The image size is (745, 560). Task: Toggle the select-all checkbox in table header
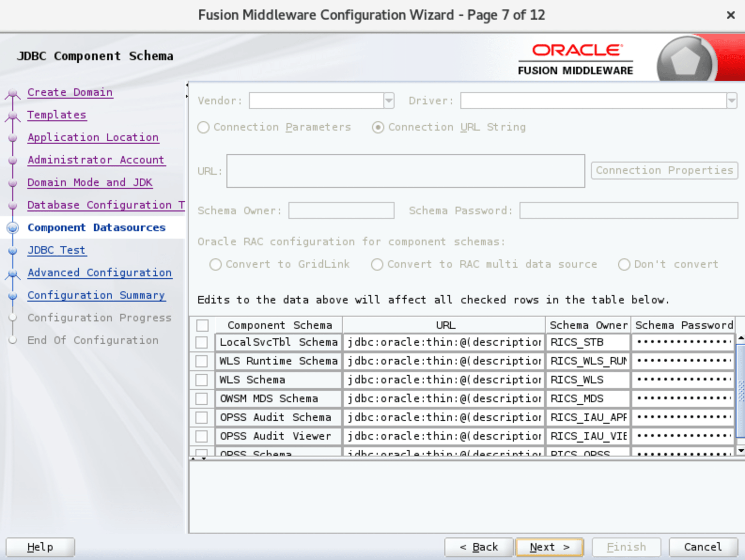click(x=203, y=325)
